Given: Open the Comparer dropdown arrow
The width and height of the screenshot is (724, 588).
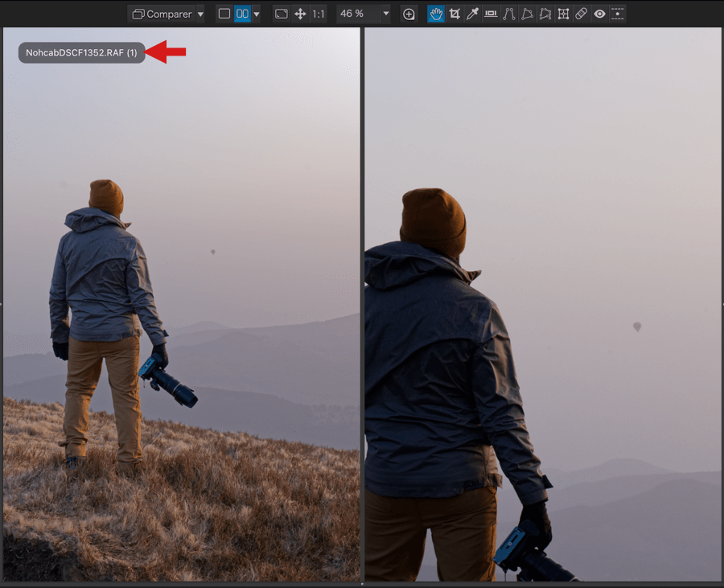Looking at the screenshot, I should (x=200, y=14).
